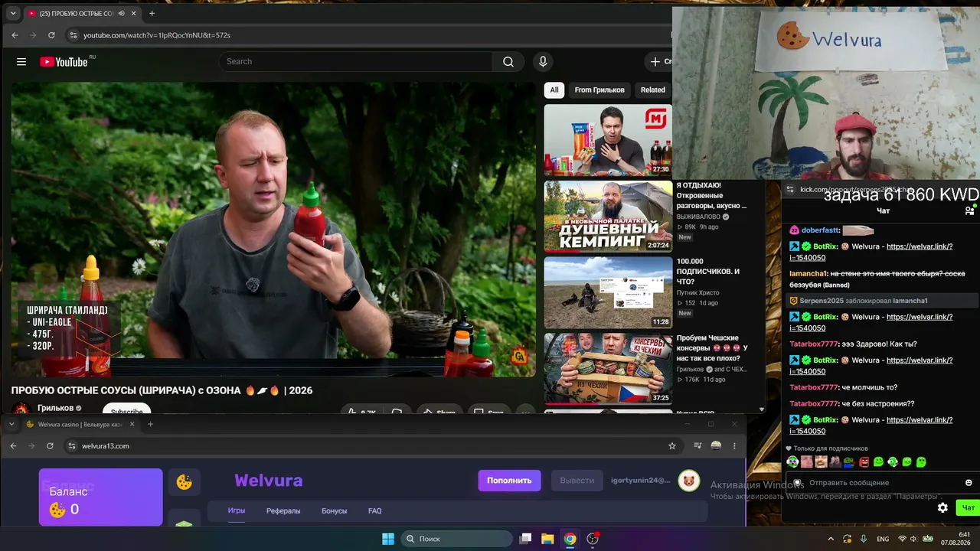This screenshot has height=551, width=980.
Task: Open the Chrome profile avatar in Welvura window
Action: 716,446
